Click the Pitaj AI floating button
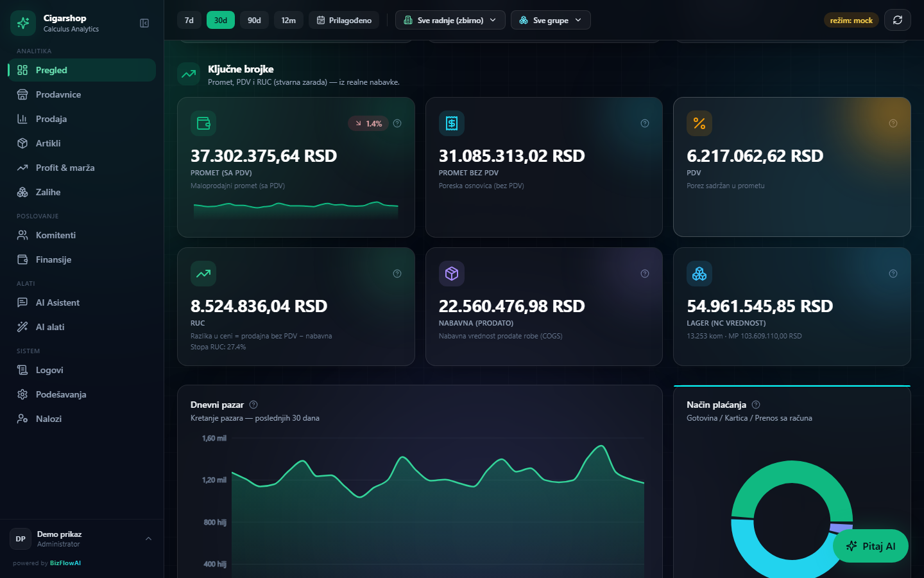This screenshot has height=578, width=924. pyautogui.click(x=871, y=546)
